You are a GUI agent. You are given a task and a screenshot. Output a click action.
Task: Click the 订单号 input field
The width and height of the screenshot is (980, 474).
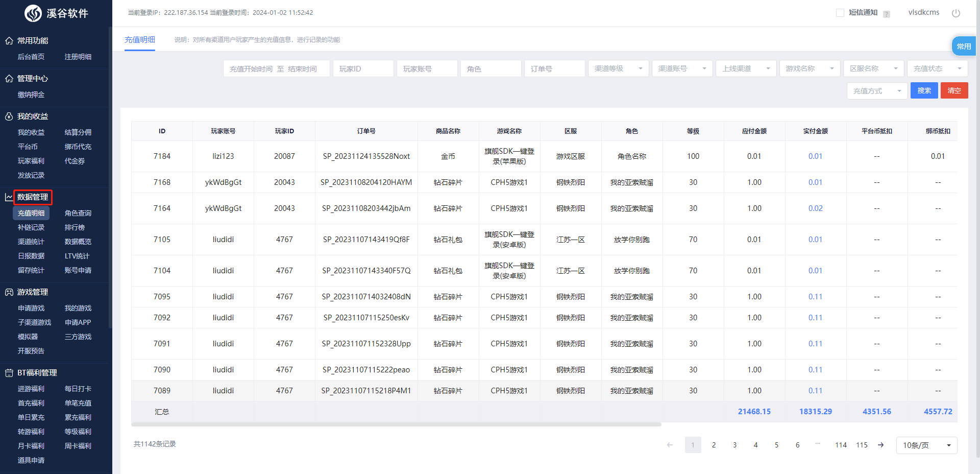[x=555, y=68]
